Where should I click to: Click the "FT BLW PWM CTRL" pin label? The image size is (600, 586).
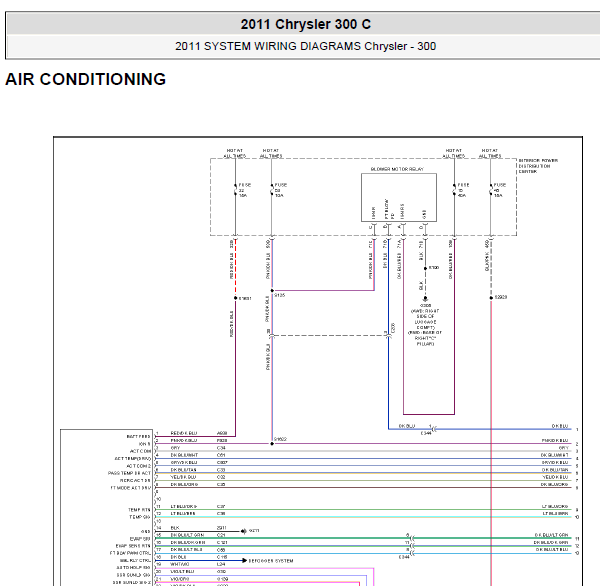click(130, 553)
